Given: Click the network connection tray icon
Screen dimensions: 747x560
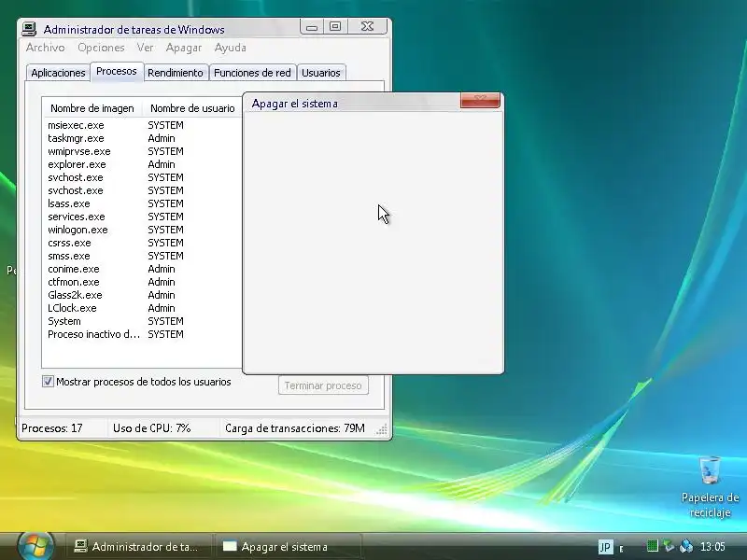Looking at the screenshot, I should [686, 546].
